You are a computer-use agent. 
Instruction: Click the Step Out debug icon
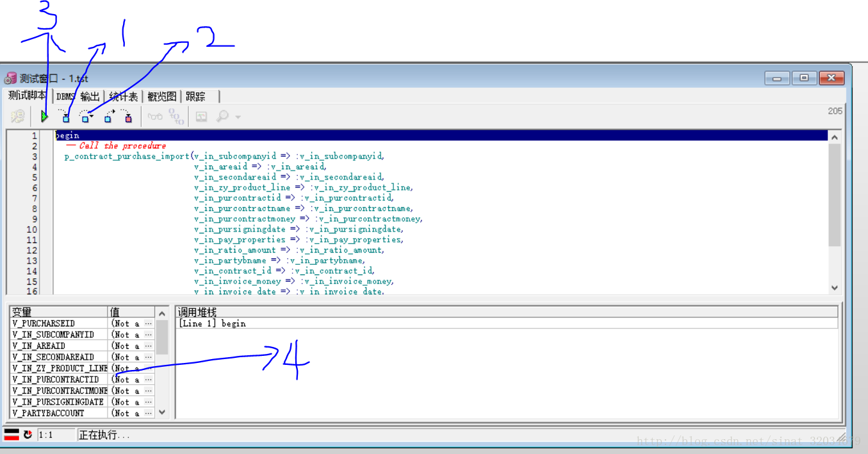[x=110, y=117]
